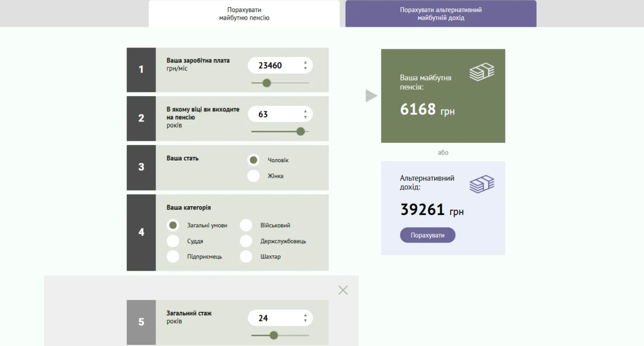Viewport: 644px width, 346px height.
Task: Decrease retirement age using down stepper arrow
Action: [x=305, y=117]
